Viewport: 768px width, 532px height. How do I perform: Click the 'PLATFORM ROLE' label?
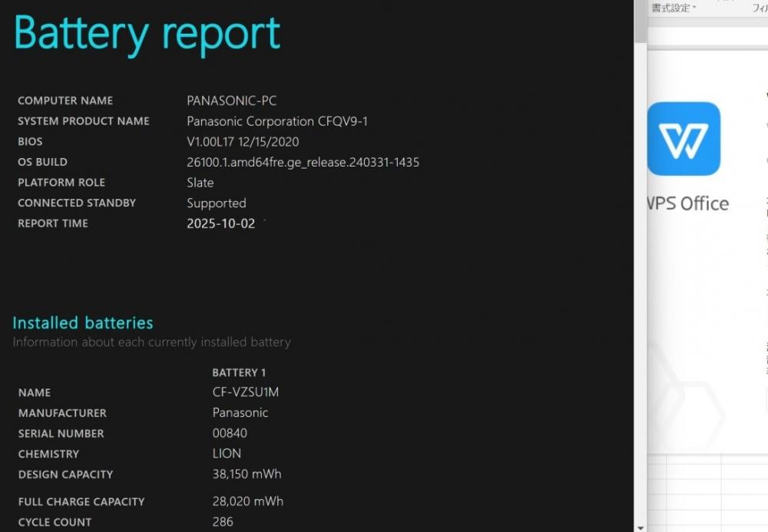[61, 183]
